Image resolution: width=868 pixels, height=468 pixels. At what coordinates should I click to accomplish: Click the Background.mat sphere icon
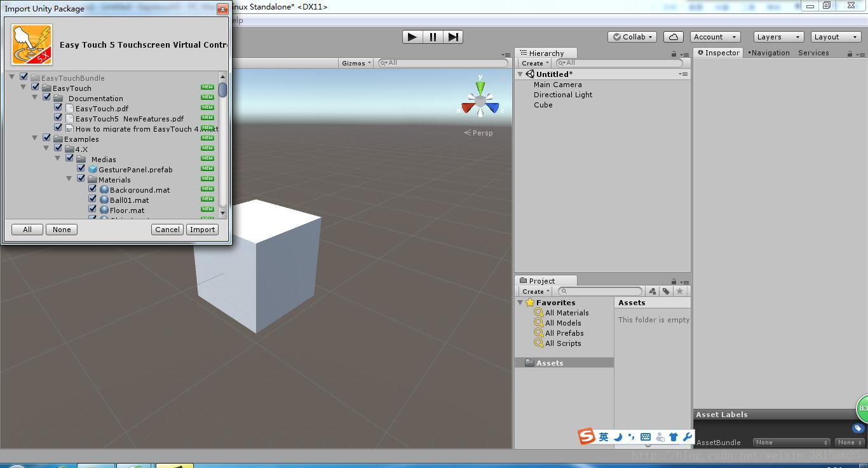click(104, 189)
